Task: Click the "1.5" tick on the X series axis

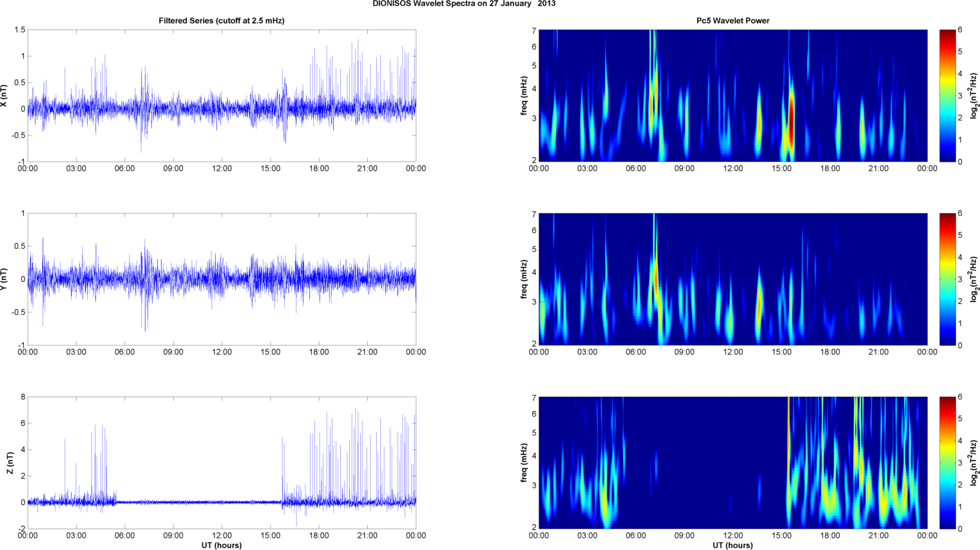Action: (19, 30)
